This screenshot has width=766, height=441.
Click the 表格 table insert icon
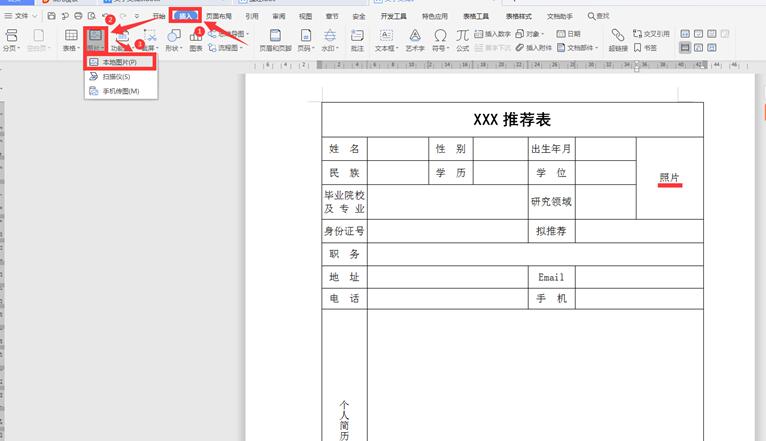click(x=71, y=35)
